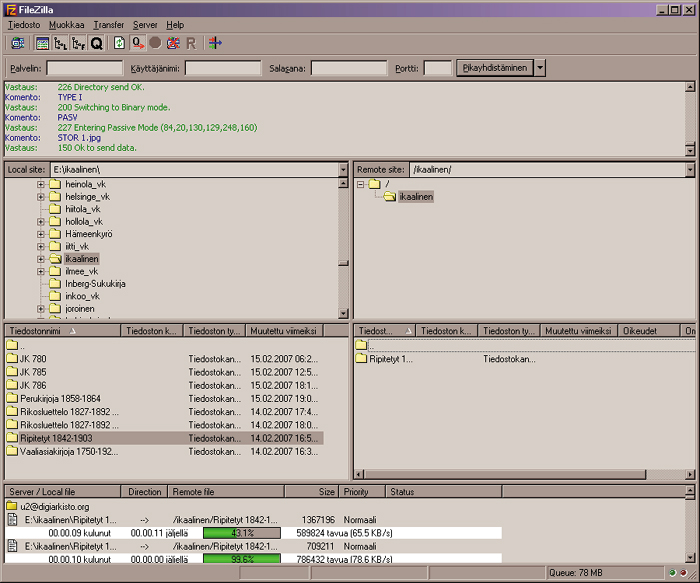Expand the local ikaalinen tree node
This screenshot has width=700, height=583.
click(x=41, y=259)
